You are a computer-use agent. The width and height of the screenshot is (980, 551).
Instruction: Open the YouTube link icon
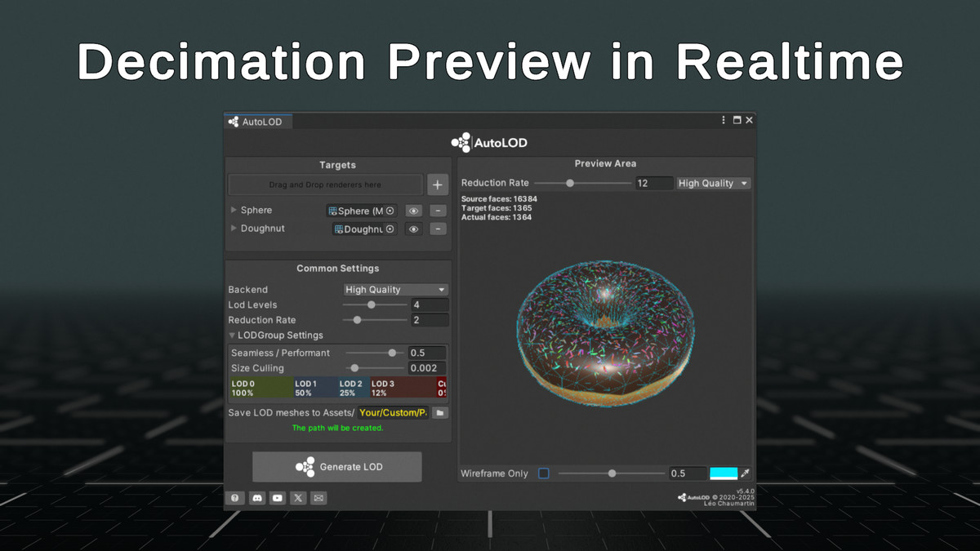point(278,498)
